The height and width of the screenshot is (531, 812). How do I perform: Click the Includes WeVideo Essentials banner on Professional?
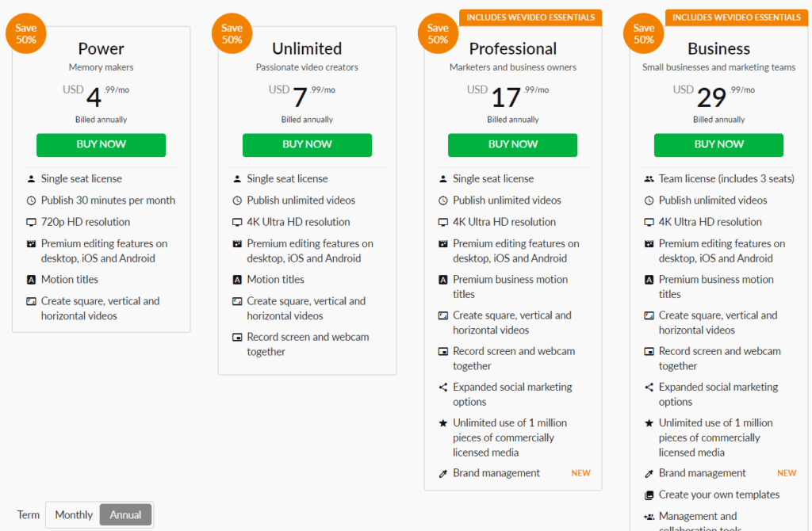(x=530, y=17)
